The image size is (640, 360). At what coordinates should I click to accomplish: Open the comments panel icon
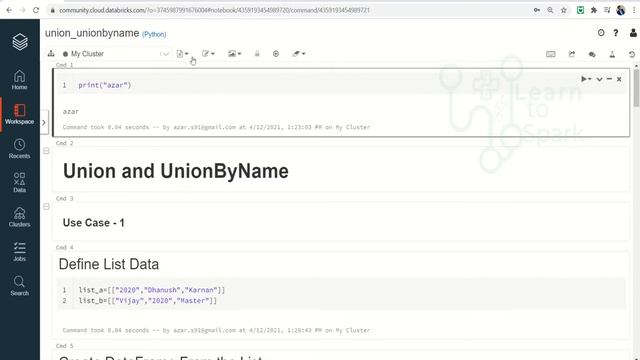click(x=592, y=54)
